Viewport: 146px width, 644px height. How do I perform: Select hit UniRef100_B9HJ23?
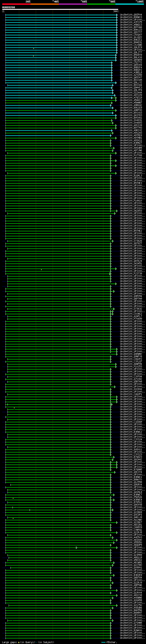[x=131, y=30]
